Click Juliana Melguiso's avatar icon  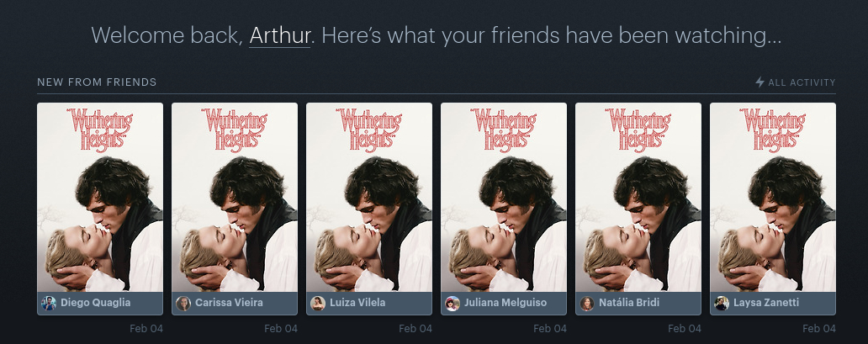click(x=453, y=303)
